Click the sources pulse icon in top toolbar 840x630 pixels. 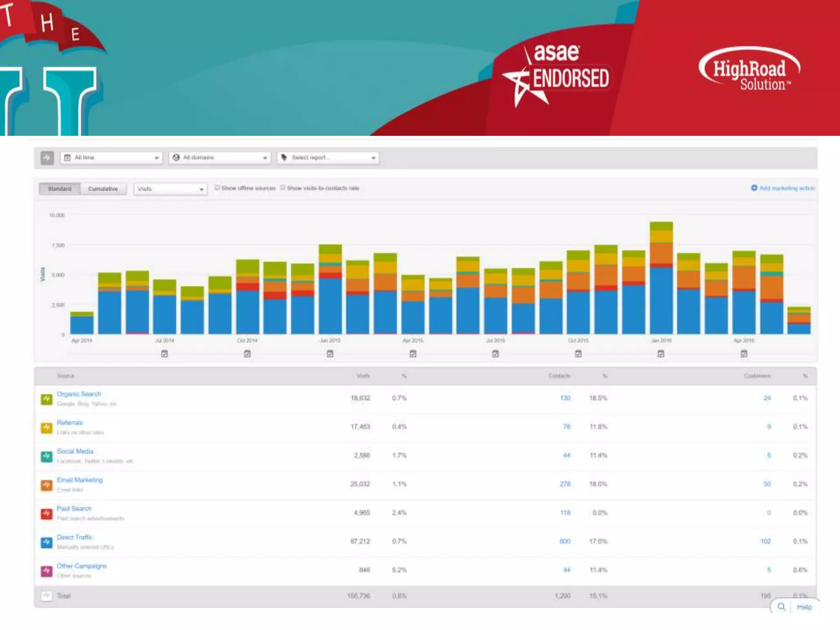[47, 158]
